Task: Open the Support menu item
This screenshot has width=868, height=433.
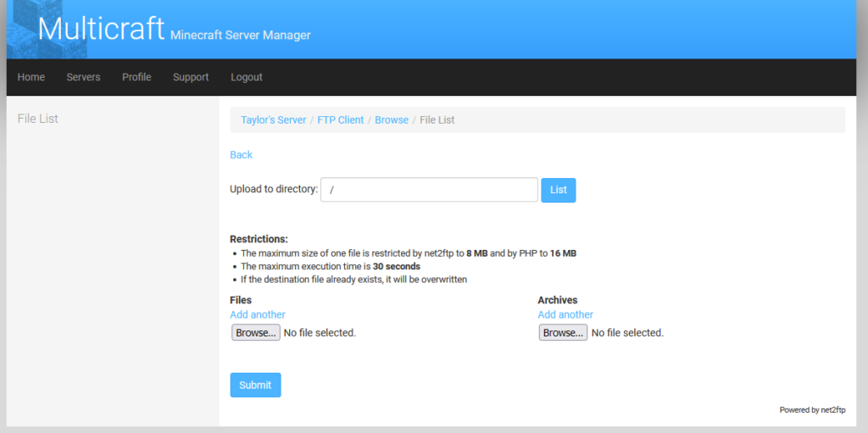Action: [191, 77]
